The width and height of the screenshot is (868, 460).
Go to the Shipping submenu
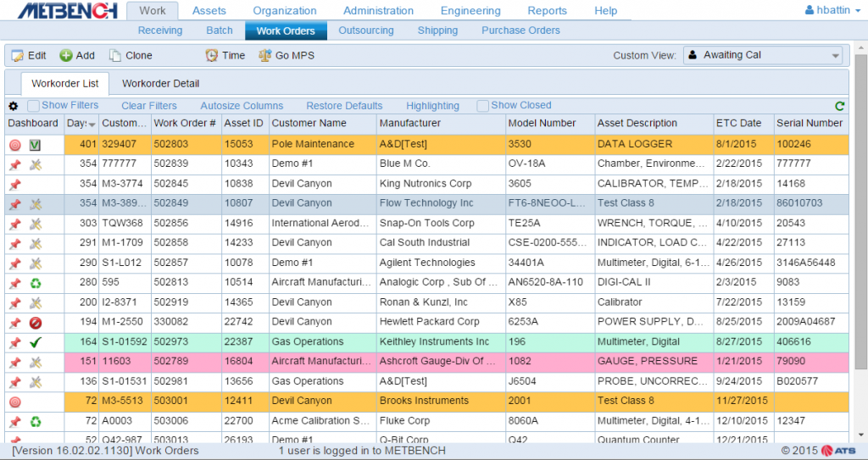(437, 30)
